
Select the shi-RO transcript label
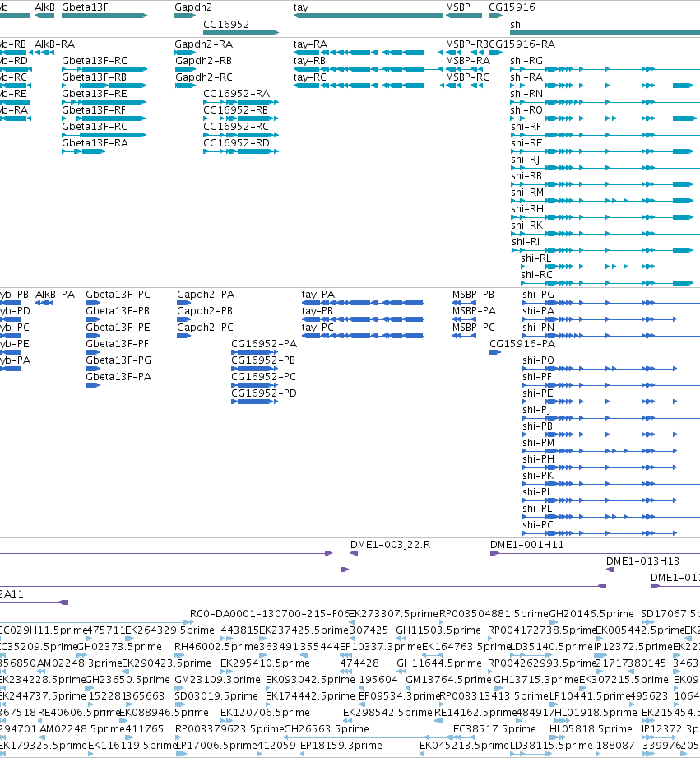point(526,110)
